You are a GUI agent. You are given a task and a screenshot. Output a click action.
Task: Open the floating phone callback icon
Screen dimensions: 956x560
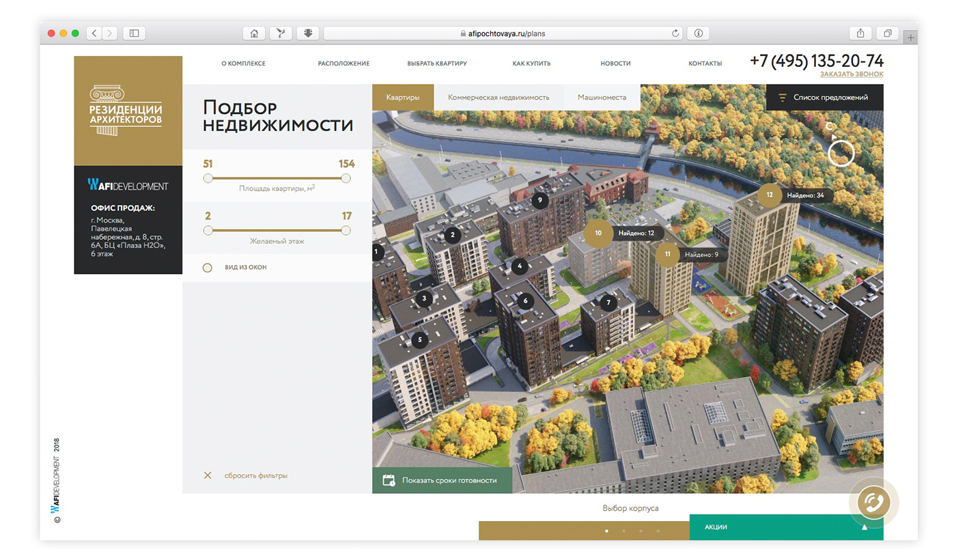tap(873, 503)
